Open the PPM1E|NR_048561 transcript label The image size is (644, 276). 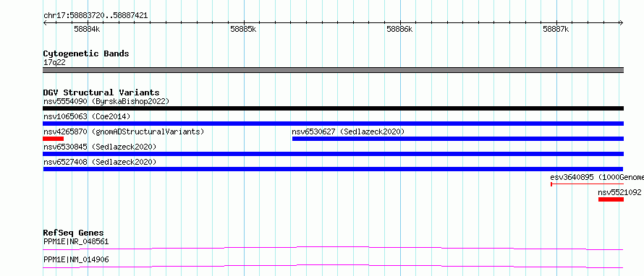click(x=76, y=241)
